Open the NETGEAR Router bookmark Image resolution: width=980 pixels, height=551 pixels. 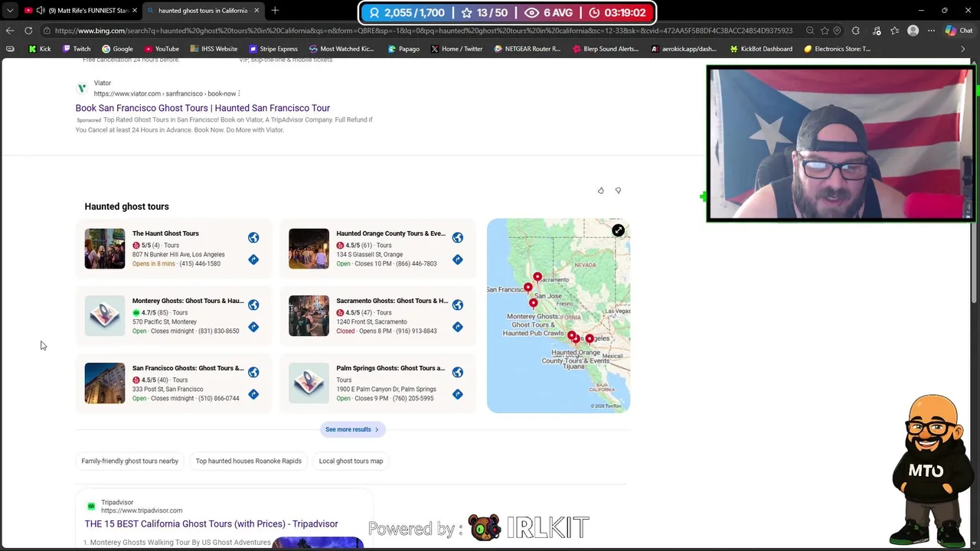pyautogui.click(x=528, y=49)
